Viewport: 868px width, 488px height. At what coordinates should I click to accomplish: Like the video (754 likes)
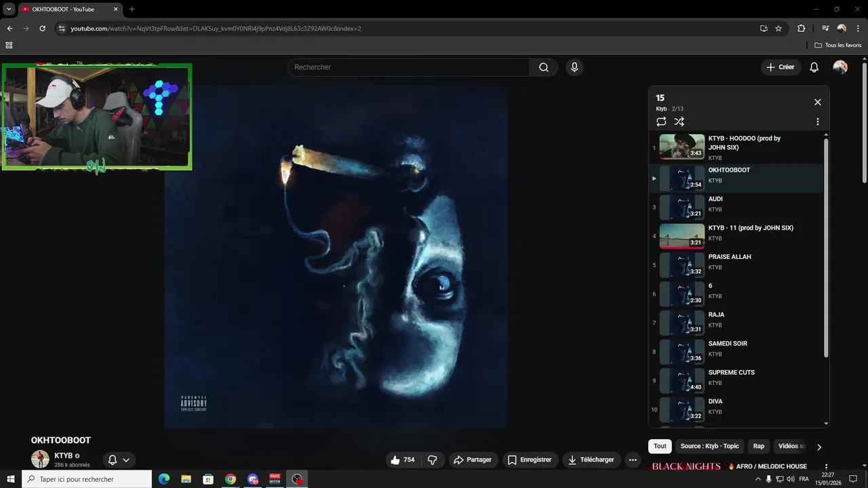coord(403,460)
